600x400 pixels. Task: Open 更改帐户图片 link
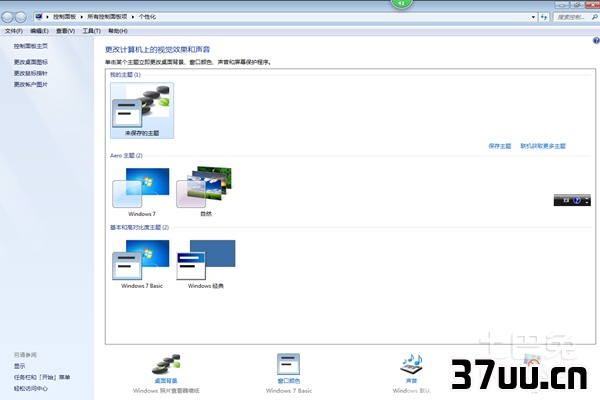(x=31, y=84)
